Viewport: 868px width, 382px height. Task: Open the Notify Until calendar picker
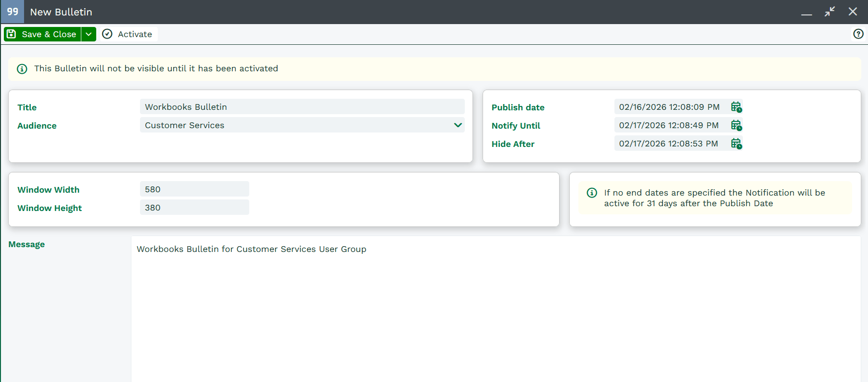[736, 125]
